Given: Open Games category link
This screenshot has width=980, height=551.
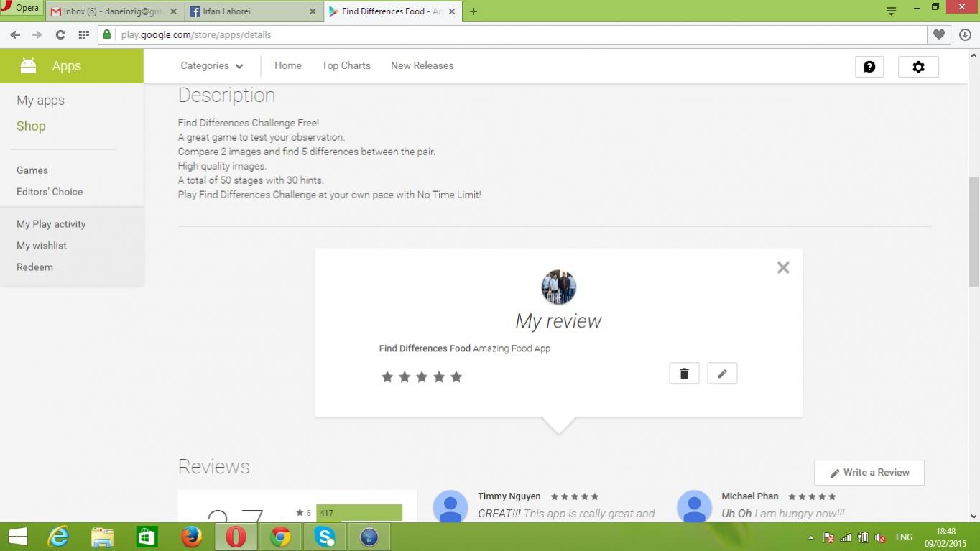Looking at the screenshot, I should click(x=32, y=170).
